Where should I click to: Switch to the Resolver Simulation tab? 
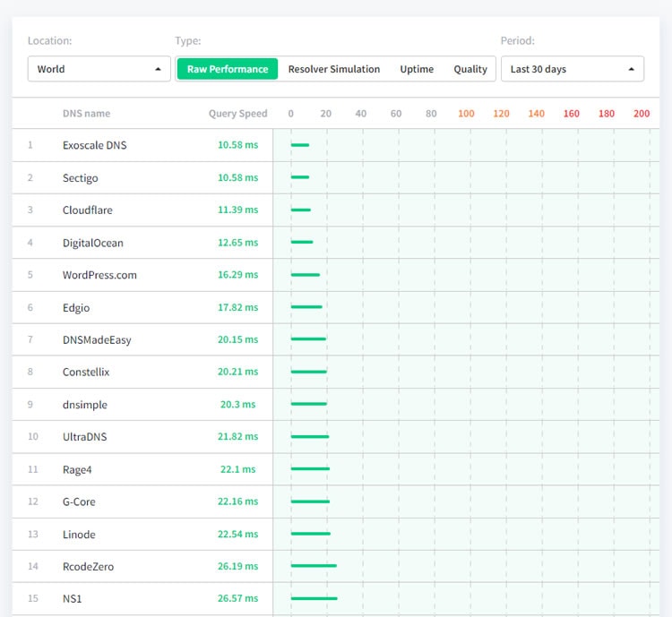tap(334, 69)
